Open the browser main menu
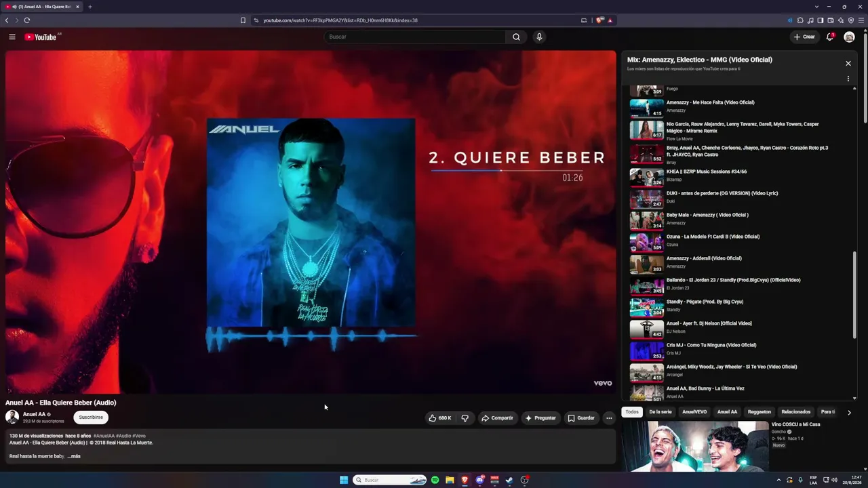The image size is (868, 488). [x=861, y=20]
